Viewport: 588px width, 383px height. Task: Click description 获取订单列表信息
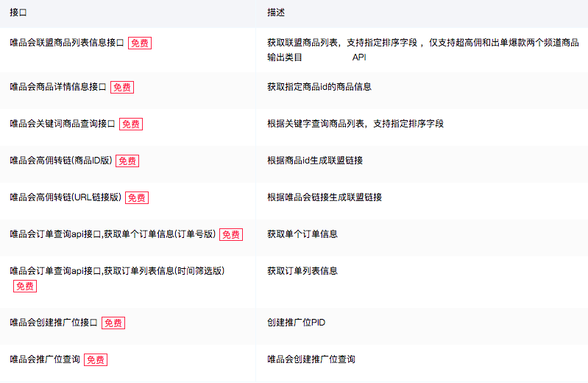302,271
